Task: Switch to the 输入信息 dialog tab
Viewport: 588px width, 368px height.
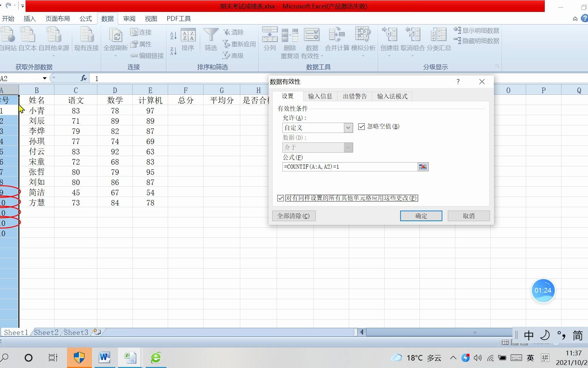Action: click(320, 96)
